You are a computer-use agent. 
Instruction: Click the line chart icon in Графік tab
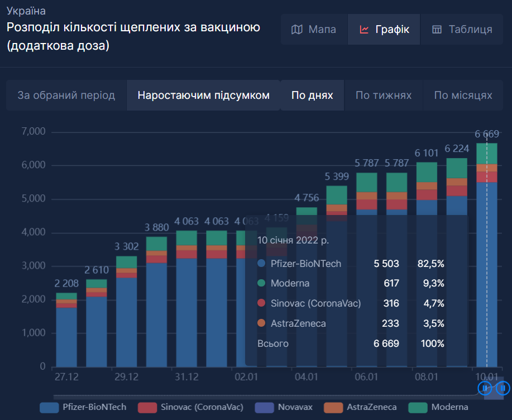click(x=364, y=30)
